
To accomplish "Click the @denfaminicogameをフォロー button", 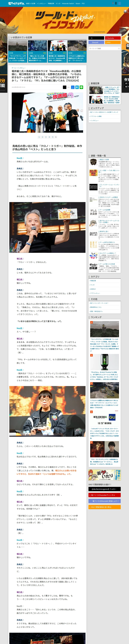I will click(104, 489).
